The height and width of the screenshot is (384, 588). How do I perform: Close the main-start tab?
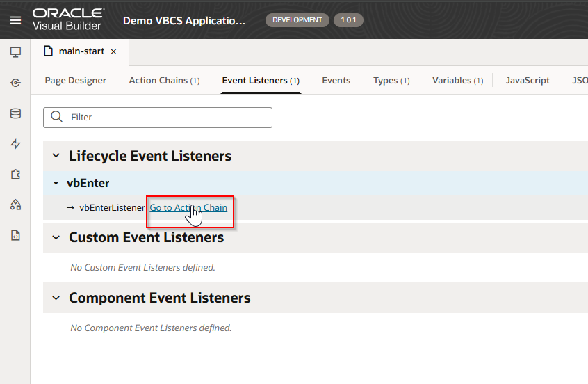point(114,51)
